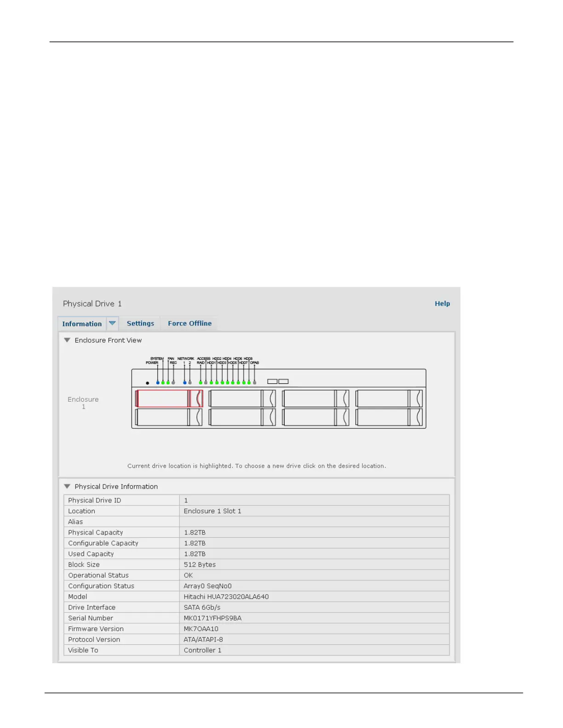
Task: Select the bottom left drive bay
Action: coord(169,417)
